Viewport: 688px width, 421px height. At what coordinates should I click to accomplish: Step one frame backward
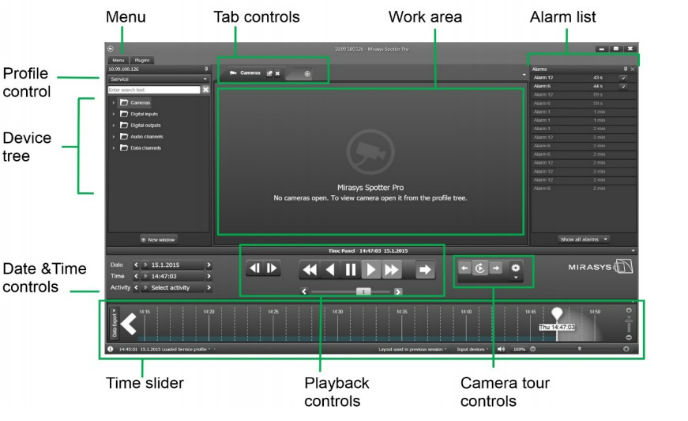254,268
